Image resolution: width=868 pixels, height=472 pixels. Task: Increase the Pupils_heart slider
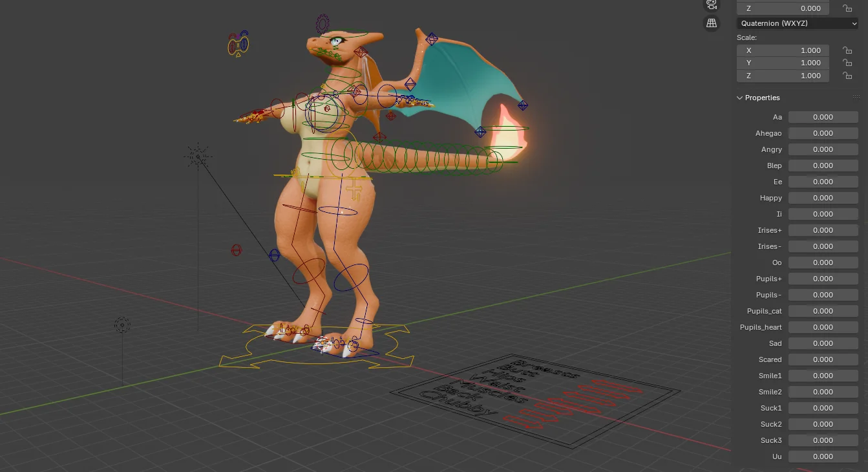click(x=823, y=327)
